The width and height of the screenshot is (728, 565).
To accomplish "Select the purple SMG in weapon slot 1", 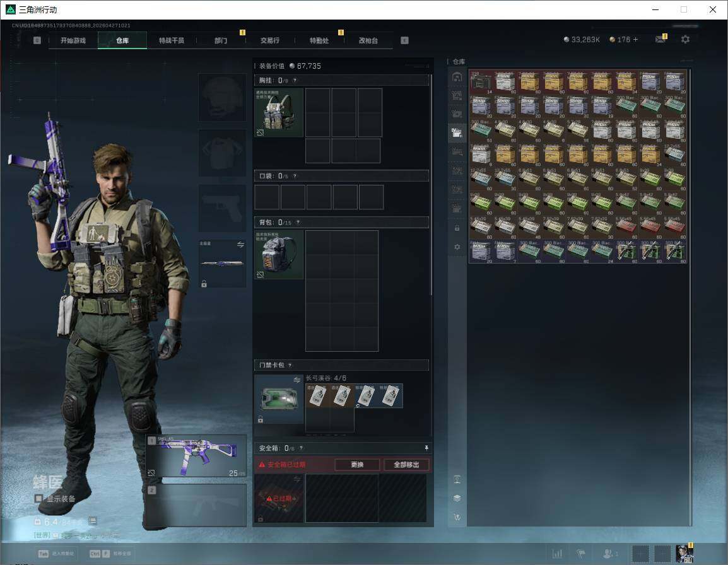I will point(196,456).
